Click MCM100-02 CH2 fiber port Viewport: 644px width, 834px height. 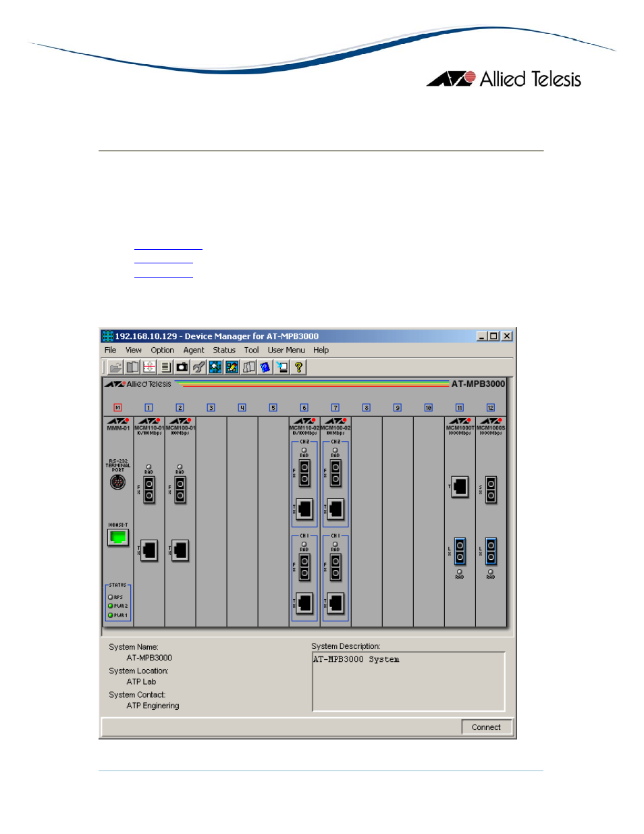tap(336, 473)
